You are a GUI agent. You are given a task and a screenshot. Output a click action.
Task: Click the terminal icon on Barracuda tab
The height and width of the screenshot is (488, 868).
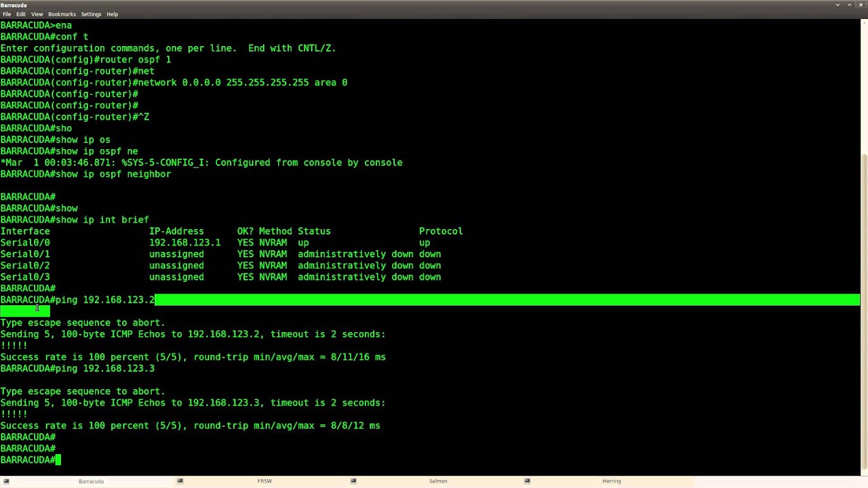(6, 481)
